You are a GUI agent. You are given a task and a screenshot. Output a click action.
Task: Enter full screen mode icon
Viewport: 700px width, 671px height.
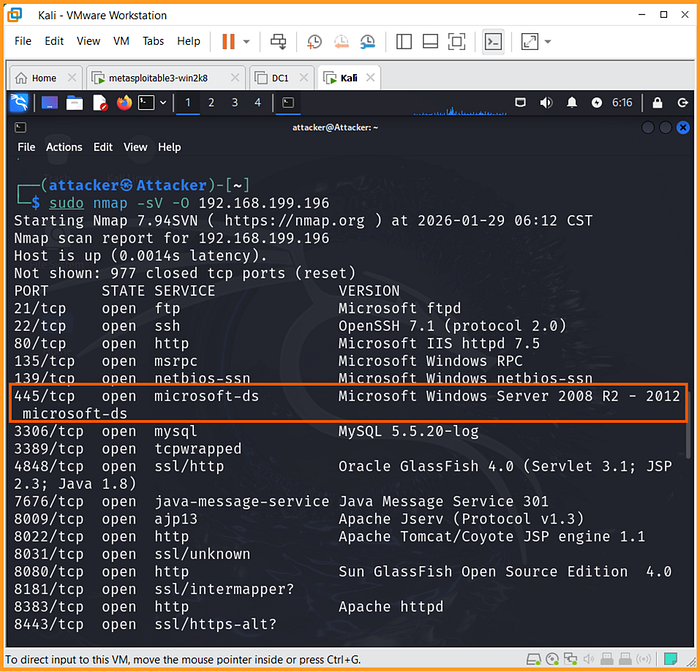pyautogui.click(x=456, y=42)
